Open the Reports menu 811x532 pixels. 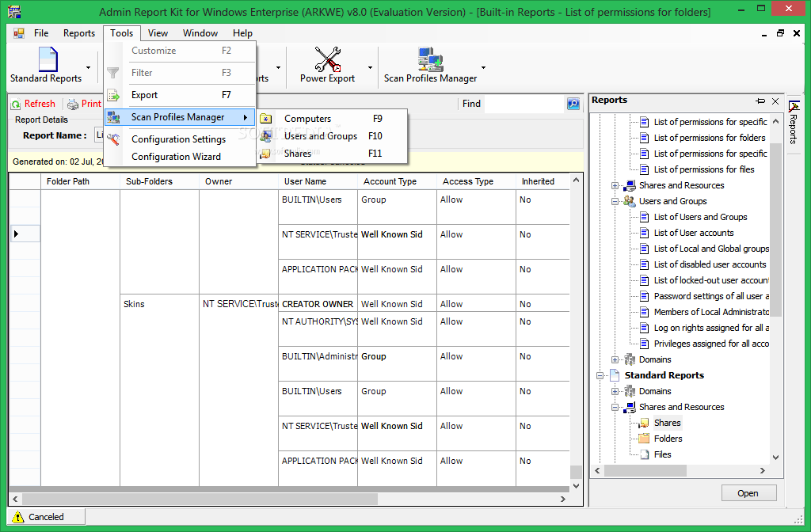79,33
